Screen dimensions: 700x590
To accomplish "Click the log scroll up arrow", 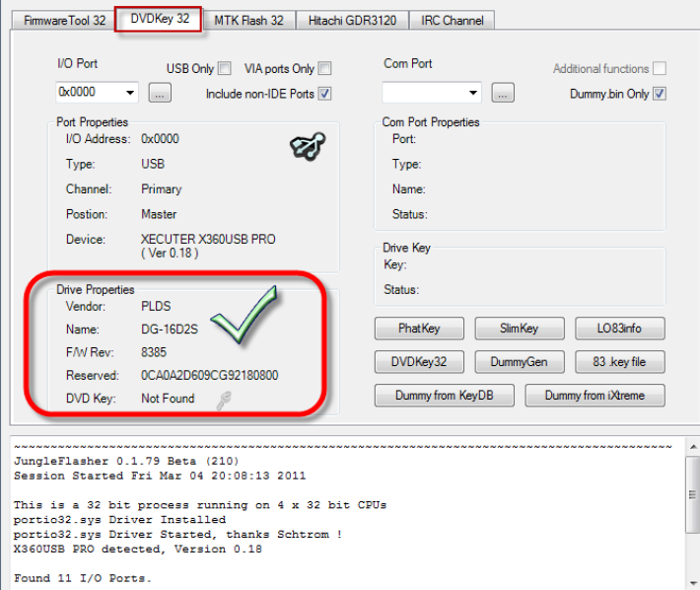I will click(693, 447).
